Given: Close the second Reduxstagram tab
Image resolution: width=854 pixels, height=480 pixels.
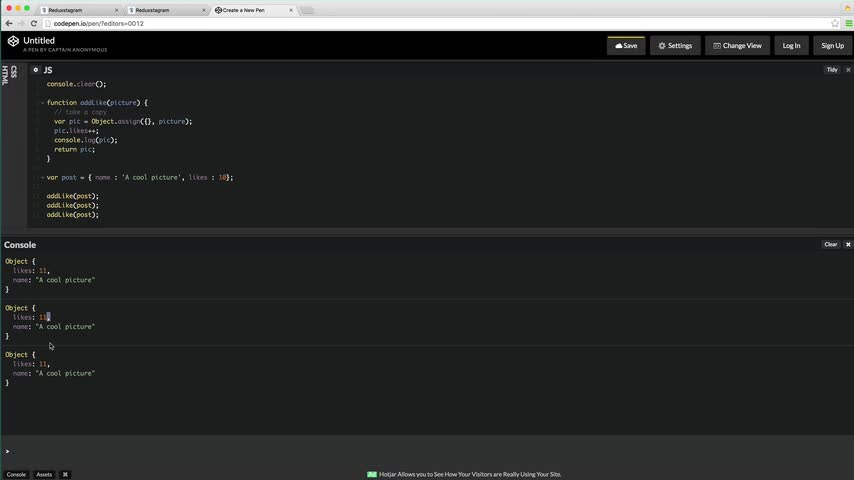Looking at the screenshot, I should point(204,10).
